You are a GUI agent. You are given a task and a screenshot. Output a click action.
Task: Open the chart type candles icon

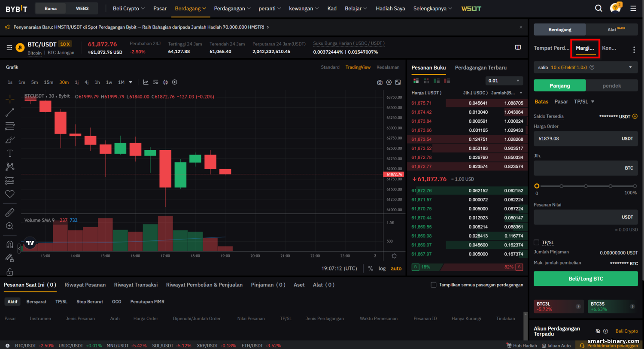165,82
